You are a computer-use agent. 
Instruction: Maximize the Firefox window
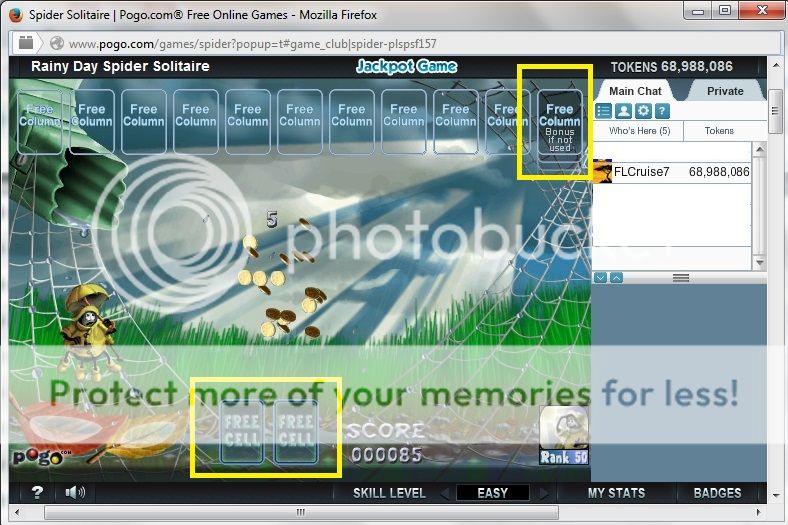725,11
